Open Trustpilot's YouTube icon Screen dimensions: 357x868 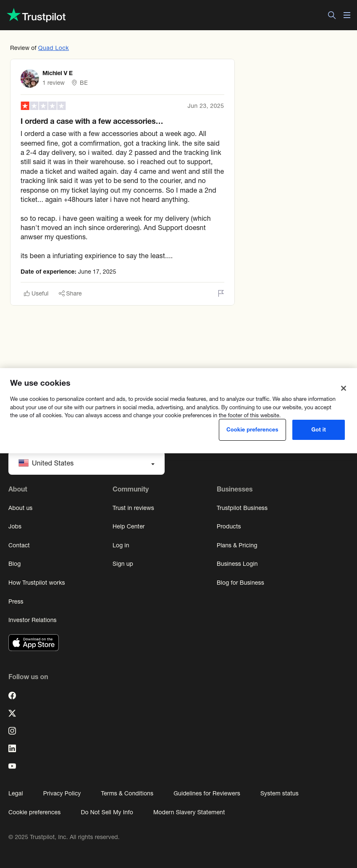(12, 766)
